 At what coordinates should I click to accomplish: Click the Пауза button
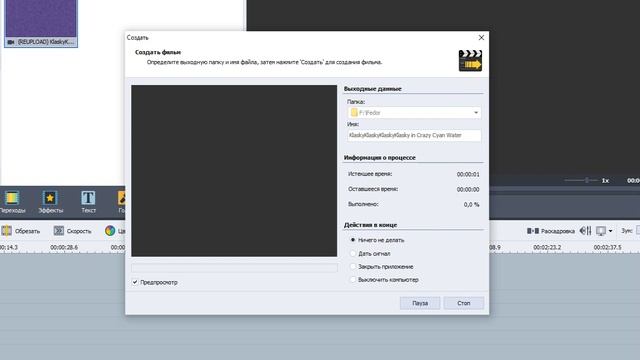(420, 303)
